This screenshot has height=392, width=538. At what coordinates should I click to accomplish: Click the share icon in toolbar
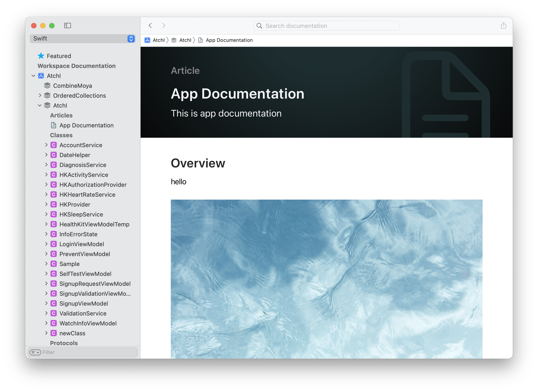pyautogui.click(x=503, y=26)
